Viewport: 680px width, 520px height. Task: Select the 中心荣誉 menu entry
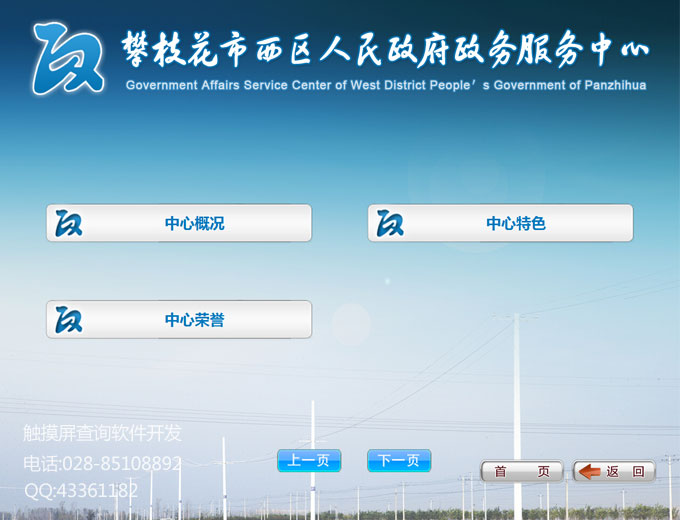pyautogui.click(x=194, y=320)
